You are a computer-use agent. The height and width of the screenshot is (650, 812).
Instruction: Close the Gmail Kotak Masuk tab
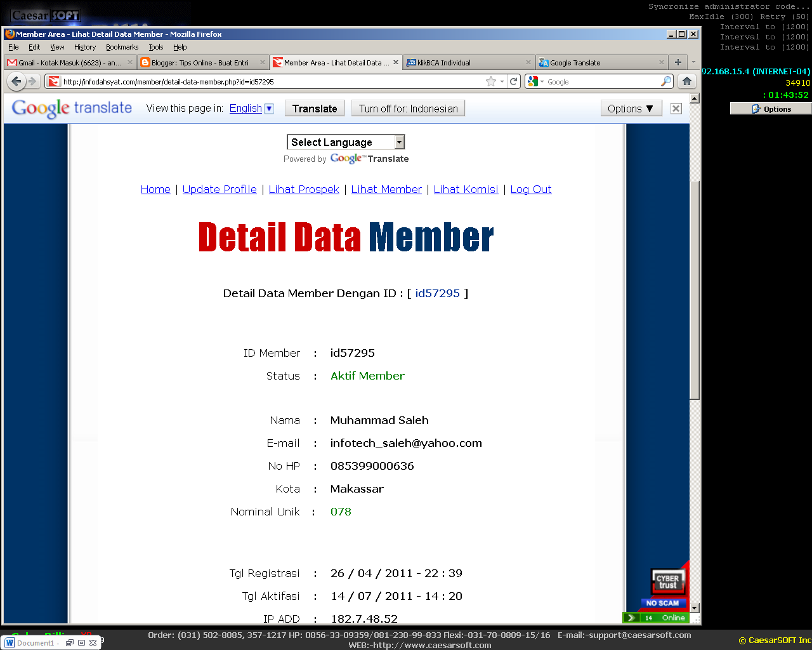pyautogui.click(x=130, y=62)
